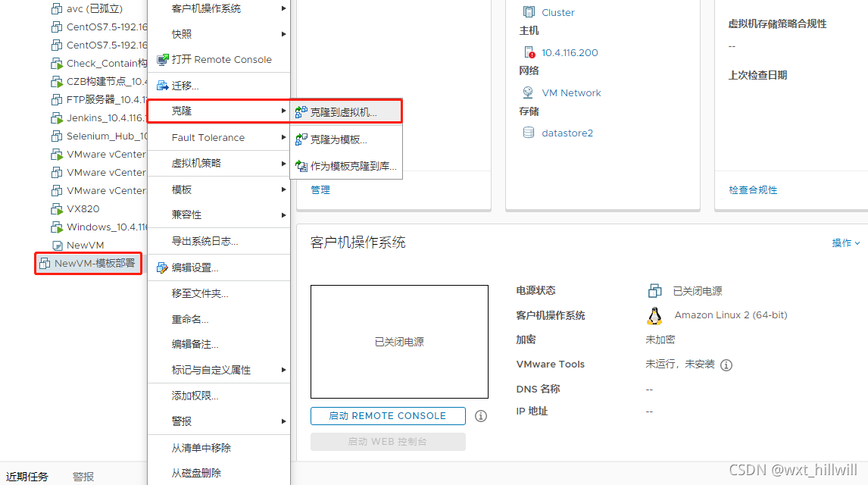Select 编辑备注... menu entry

click(219, 344)
